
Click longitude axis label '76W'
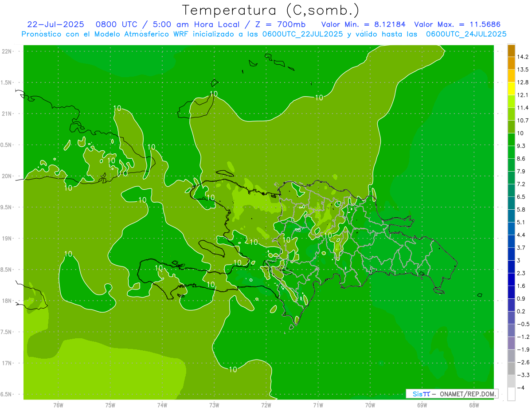click(58, 405)
